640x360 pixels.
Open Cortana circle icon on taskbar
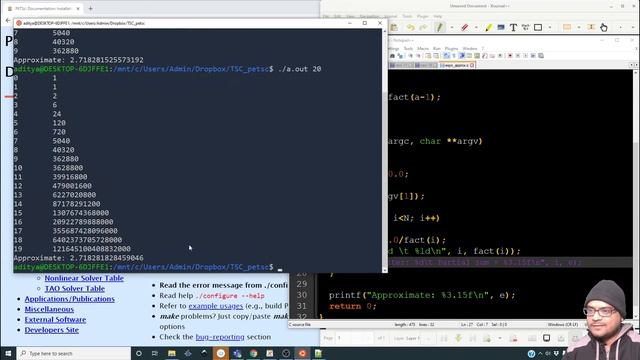pos(139,353)
